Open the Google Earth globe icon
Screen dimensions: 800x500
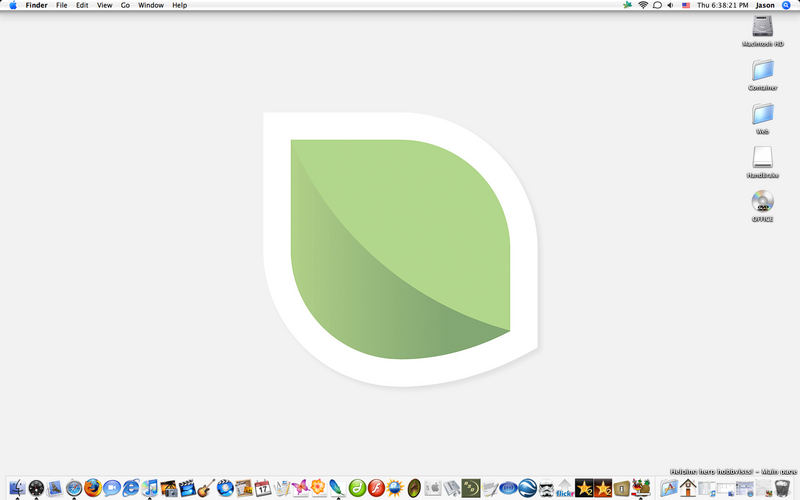tap(528, 488)
